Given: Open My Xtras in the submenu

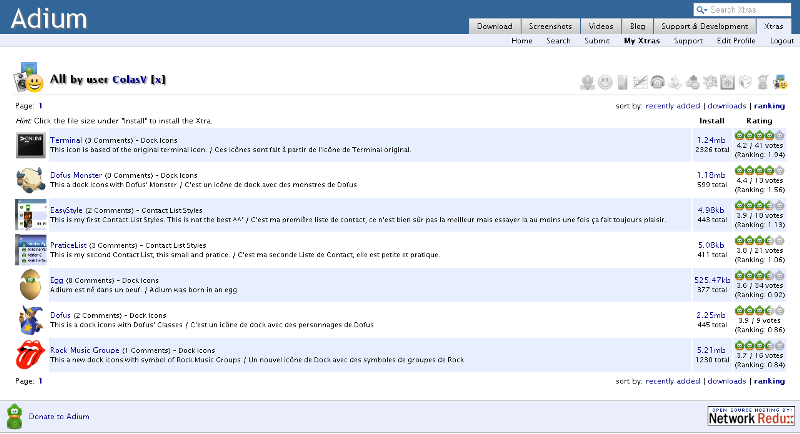Looking at the screenshot, I should point(643,41).
